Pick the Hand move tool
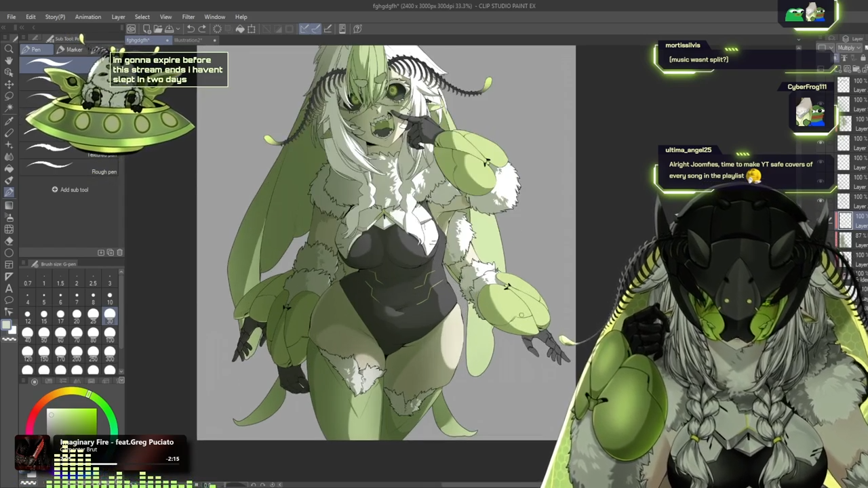 pos(9,60)
